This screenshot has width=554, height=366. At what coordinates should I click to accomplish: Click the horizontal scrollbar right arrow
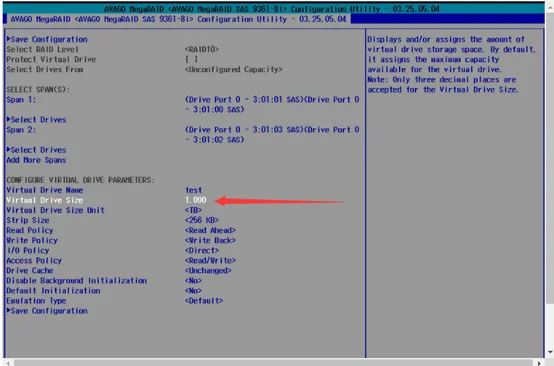[x=539, y=363]
